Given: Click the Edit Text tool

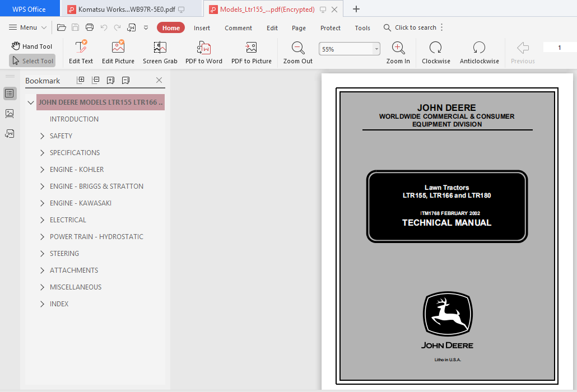Looking at the screenshot, I should pyautogui.click(x=81, y=52).
